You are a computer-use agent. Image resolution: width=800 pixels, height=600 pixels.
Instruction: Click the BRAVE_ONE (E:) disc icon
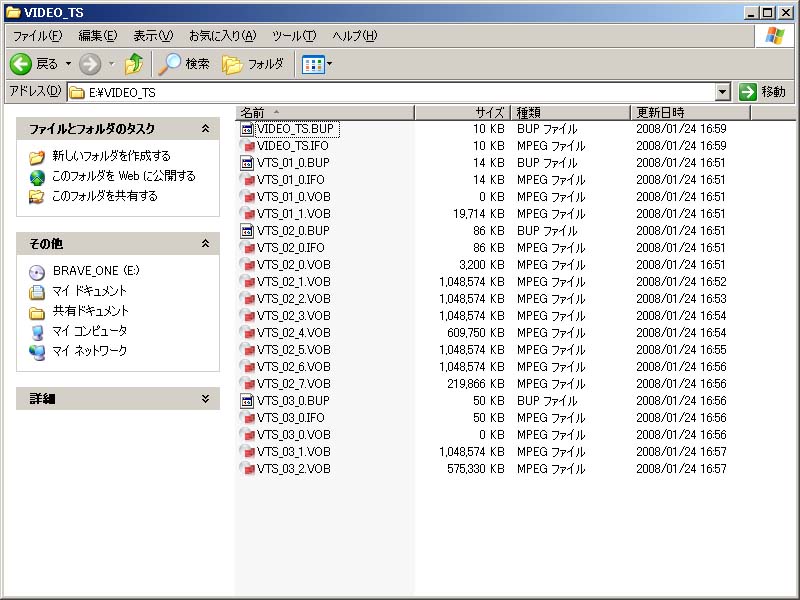pyautogui.click(x=37, y=272)
